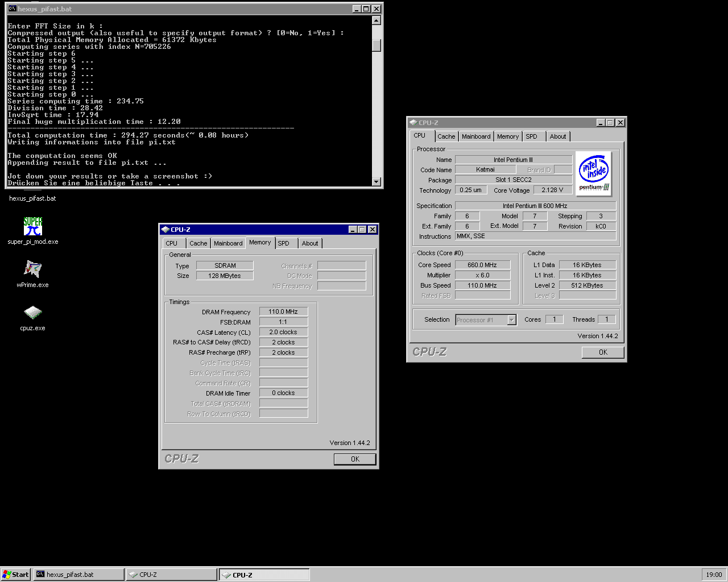Open the About tab in the left CPU-Z window
The image size is (728, 582).
310,243
